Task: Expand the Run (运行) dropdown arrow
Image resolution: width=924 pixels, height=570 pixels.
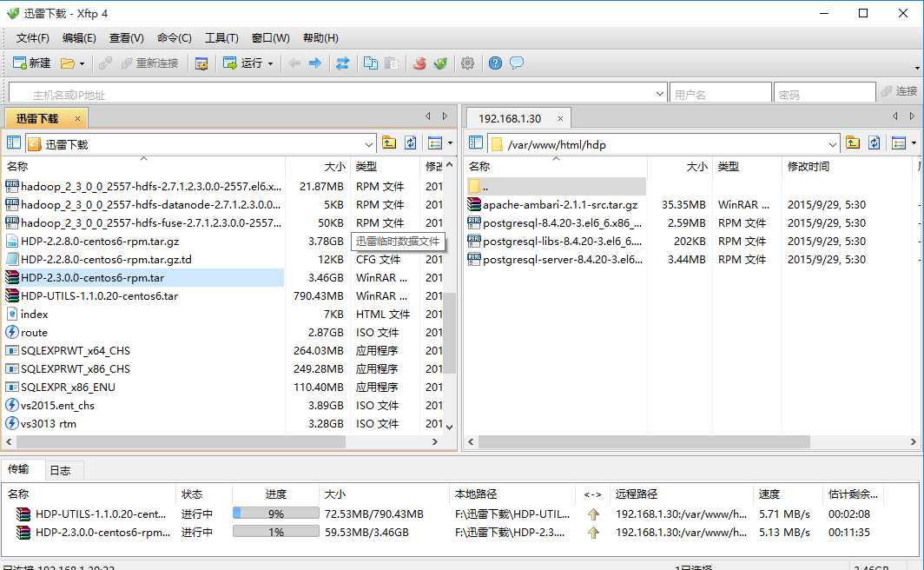Action: tap(270, 63)
